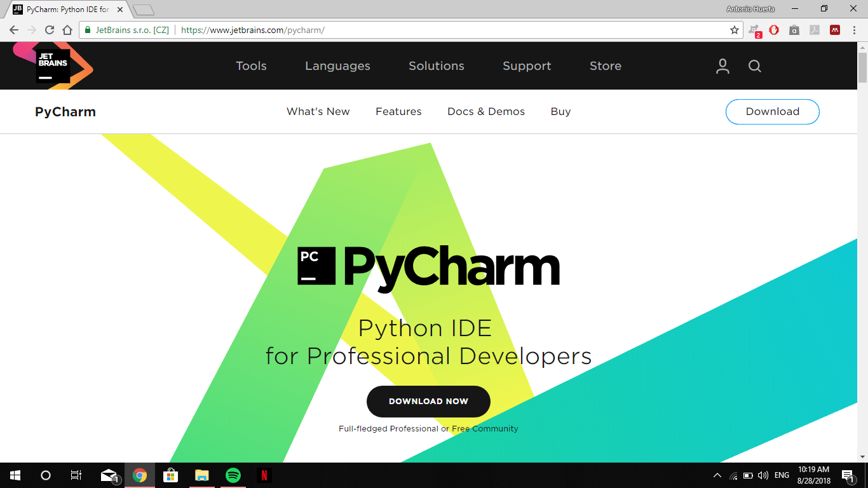Click the browser address bar
The width and height of the screenshot is (868, 488).
click(381, 30)
